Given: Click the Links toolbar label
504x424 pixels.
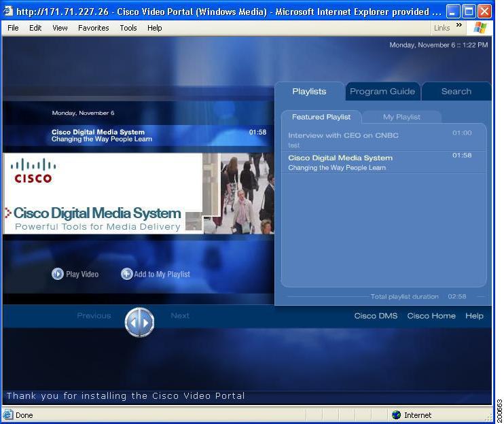Looking at the screenshot, I should coord(442,28).
